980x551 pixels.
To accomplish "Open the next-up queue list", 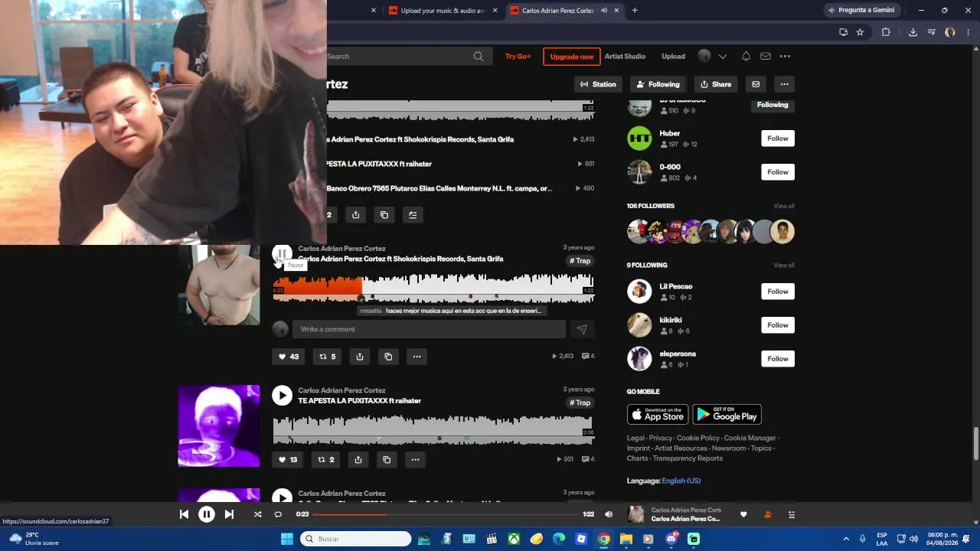I will point(792,514).
